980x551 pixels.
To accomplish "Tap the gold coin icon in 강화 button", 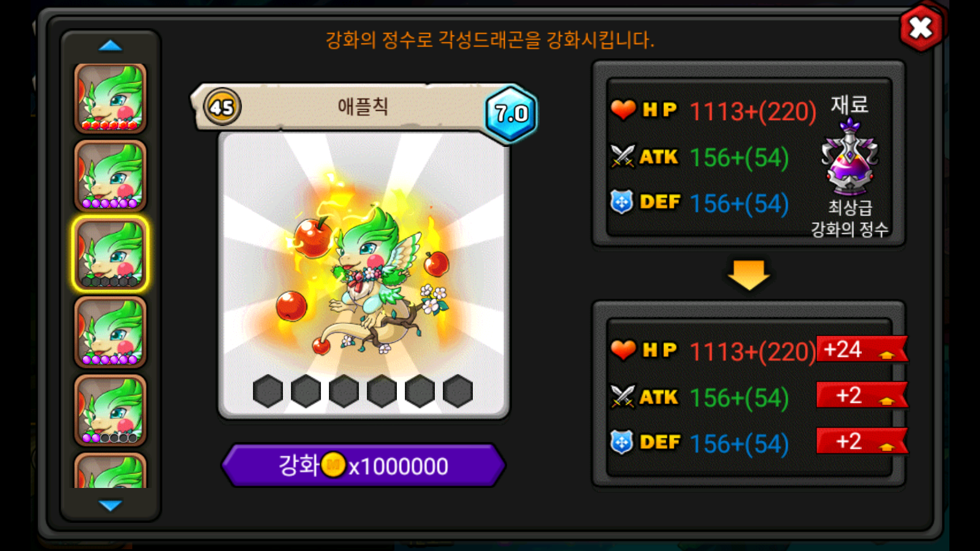I will coord(334,465).
